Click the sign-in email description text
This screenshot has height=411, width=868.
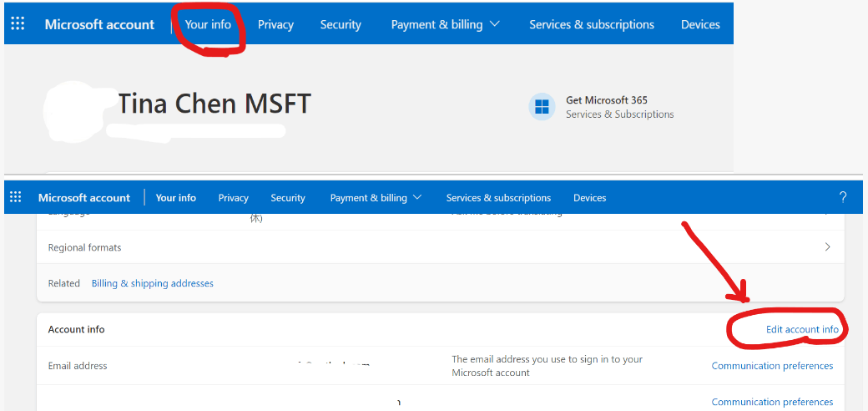pos(547,366)
